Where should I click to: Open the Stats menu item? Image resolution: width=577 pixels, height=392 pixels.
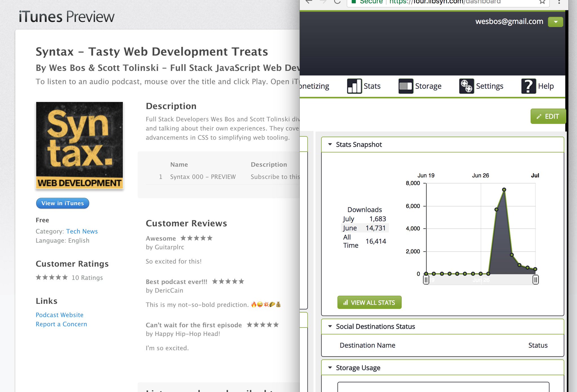click(x=372, y=86)
